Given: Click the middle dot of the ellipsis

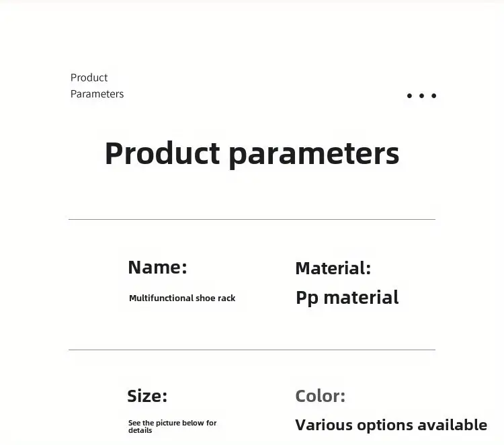Looking at the screenshot, I should pyautogui.click(x=421, y=95).
